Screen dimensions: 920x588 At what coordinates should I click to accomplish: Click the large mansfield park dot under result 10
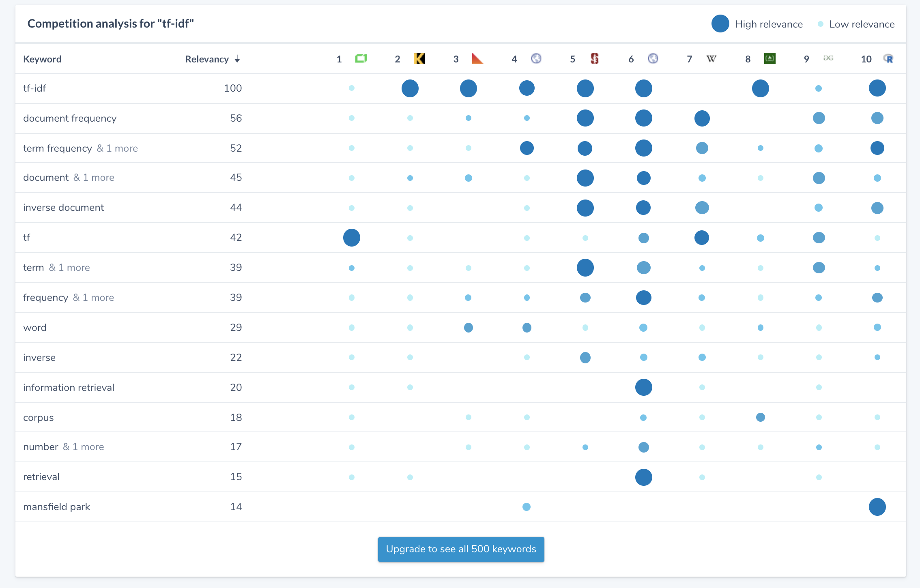tap(877, 507)
